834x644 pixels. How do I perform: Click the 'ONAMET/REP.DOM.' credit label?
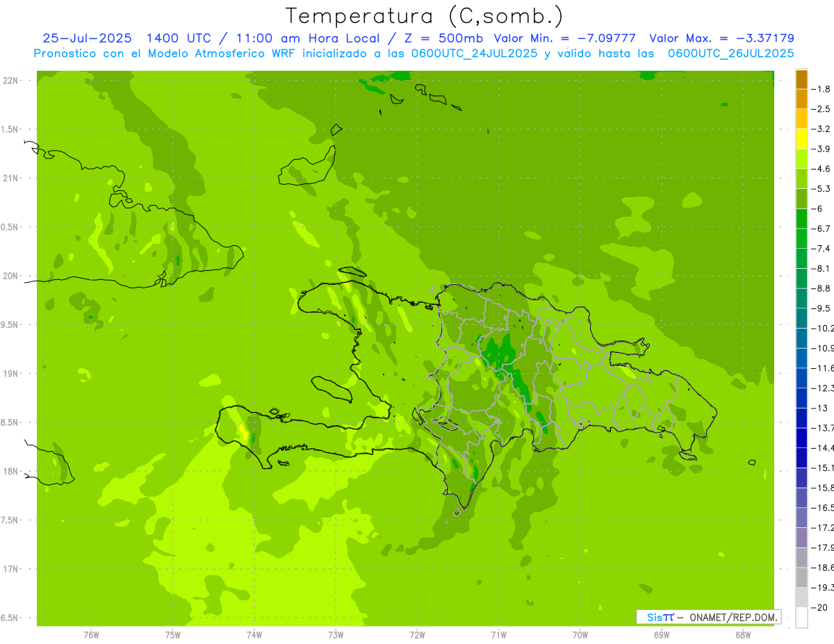tap(734, 617)
